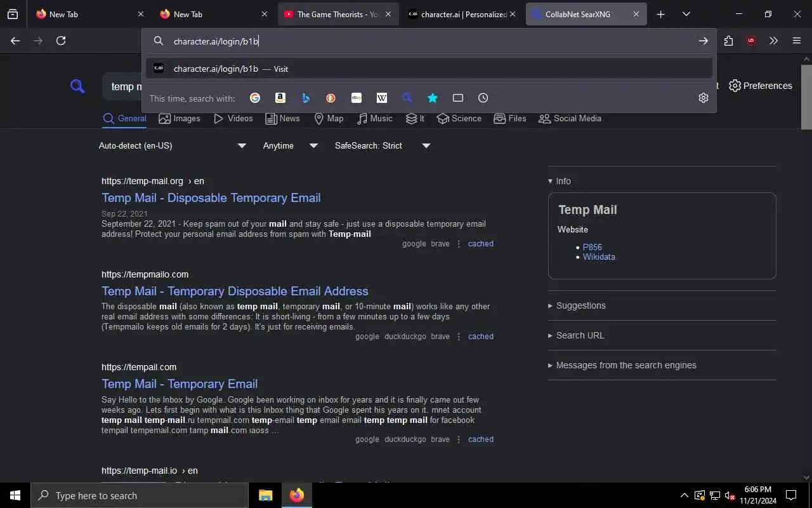Image resolution: width=812 pixels, height=508 pixels.
Task: Open cached link for tempmailo.com result
Action: [481, 337]
